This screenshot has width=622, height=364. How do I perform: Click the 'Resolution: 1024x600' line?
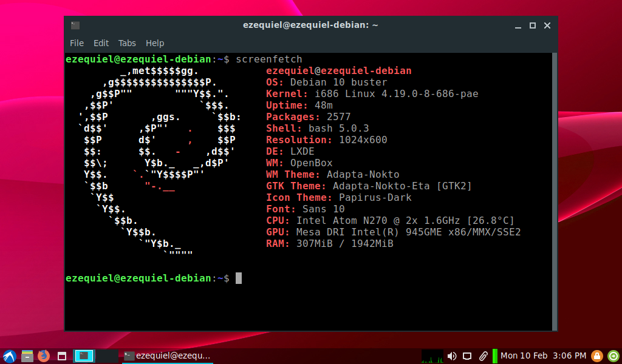pyautogui.click(x=326, y=140)
